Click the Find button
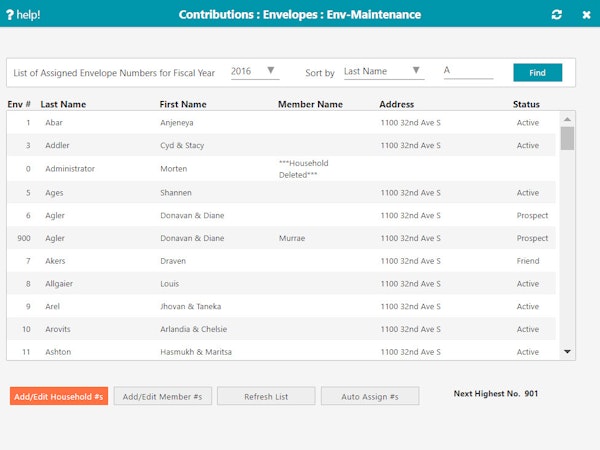600x450 pixels. (537, 72)
